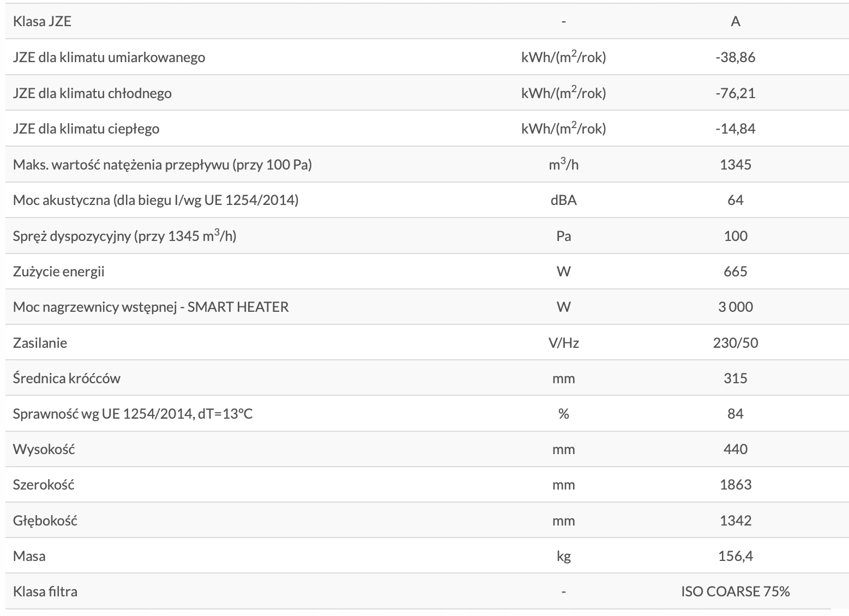The height and width of the screenshot is (616, 849).
Task: Click the "dBA" unit cell
Action: click(x=563, y=200)
